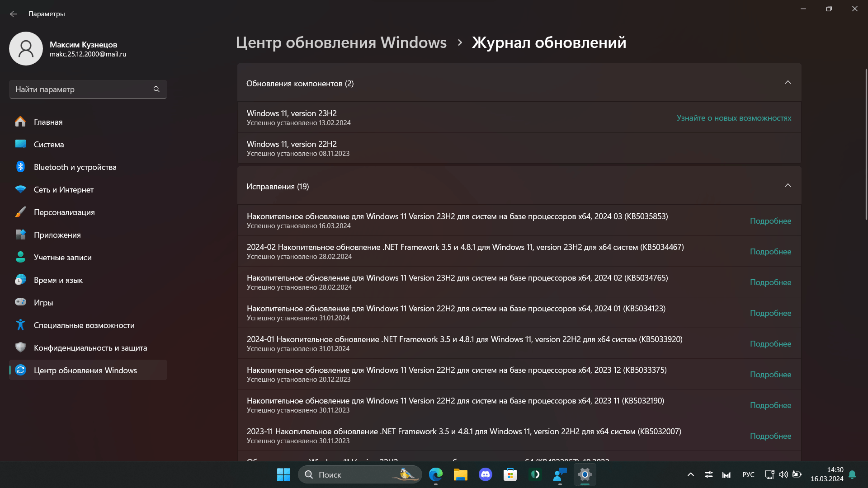Open Подробнее for KB5033375 update
The image size is (868, 488).
pyautogui.click(x=770, y=375)
